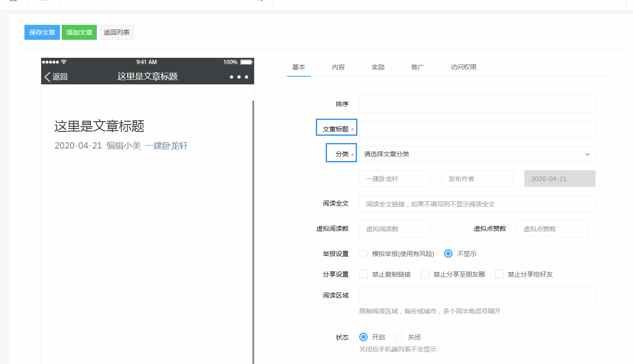
Task: Open the 奖励 tab
Action: coord(378,67)
